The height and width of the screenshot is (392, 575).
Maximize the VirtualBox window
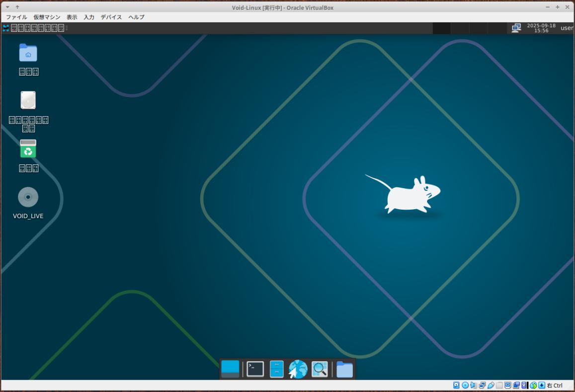tap(558, 7)
